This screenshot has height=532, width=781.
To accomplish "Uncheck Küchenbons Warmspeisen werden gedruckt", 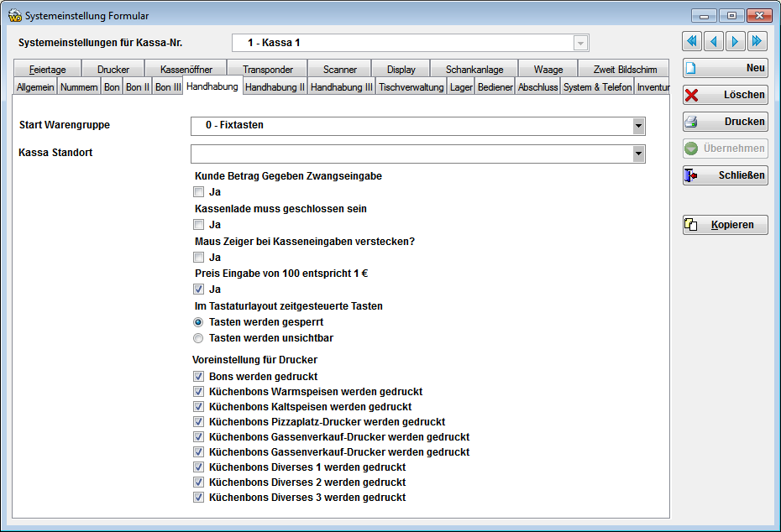I will pyautogui.click(x=199, y=392).
